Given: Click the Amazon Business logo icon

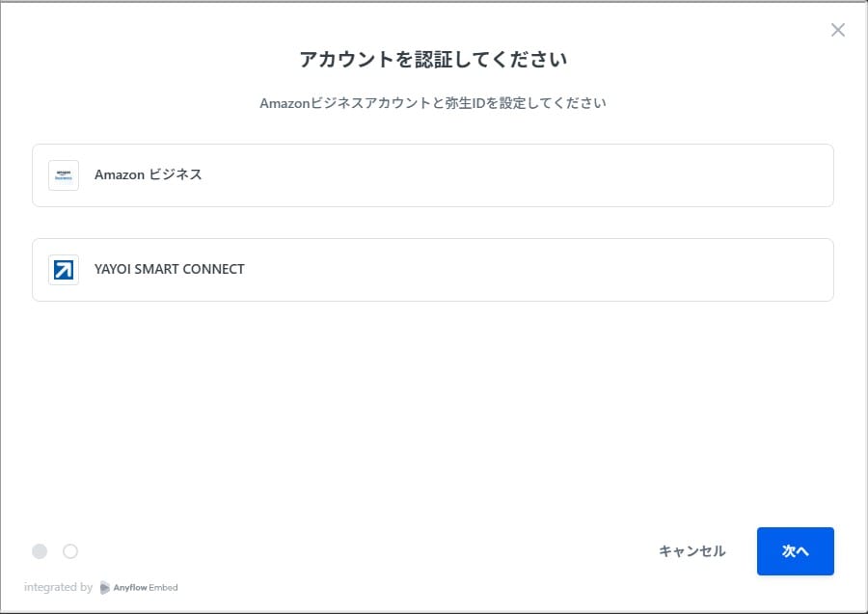Looking at the screenshot, I should click(x=64, y=175).
